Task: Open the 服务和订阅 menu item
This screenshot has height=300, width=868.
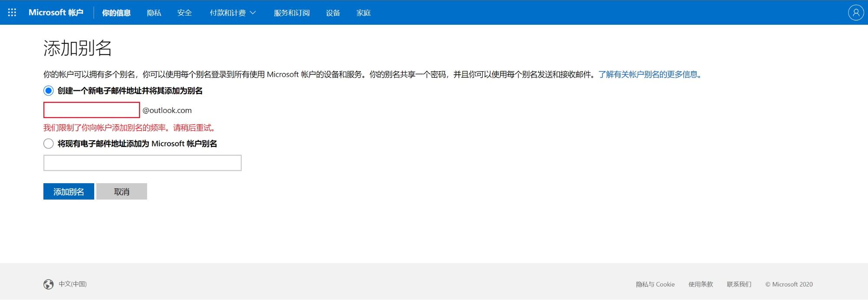Action: pos(292,13)
